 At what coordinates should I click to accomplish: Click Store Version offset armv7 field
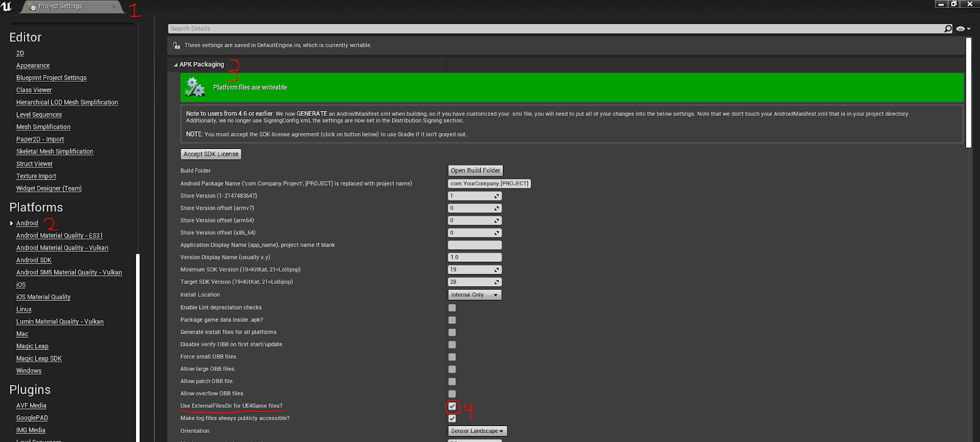click(x=475, y=208)
